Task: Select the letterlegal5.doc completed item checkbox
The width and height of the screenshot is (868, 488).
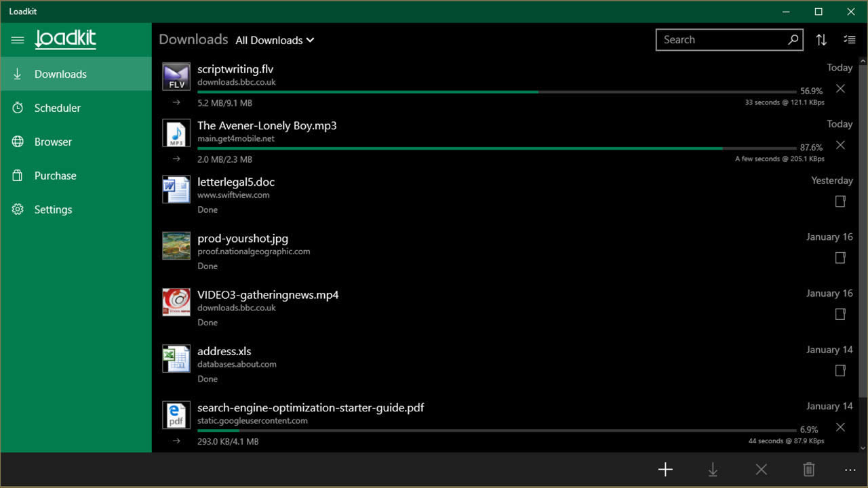Action: [x=840, y=201]
